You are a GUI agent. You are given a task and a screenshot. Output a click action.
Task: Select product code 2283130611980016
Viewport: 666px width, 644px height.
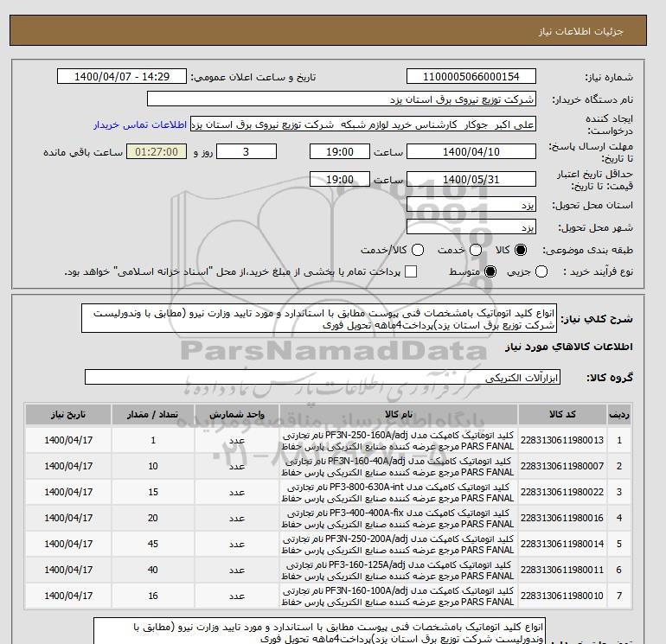[x=562, y=518]
